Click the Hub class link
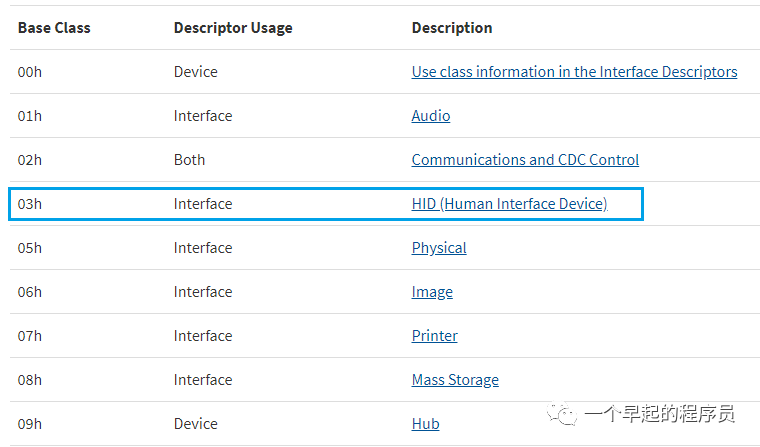 tap(425, 424)
